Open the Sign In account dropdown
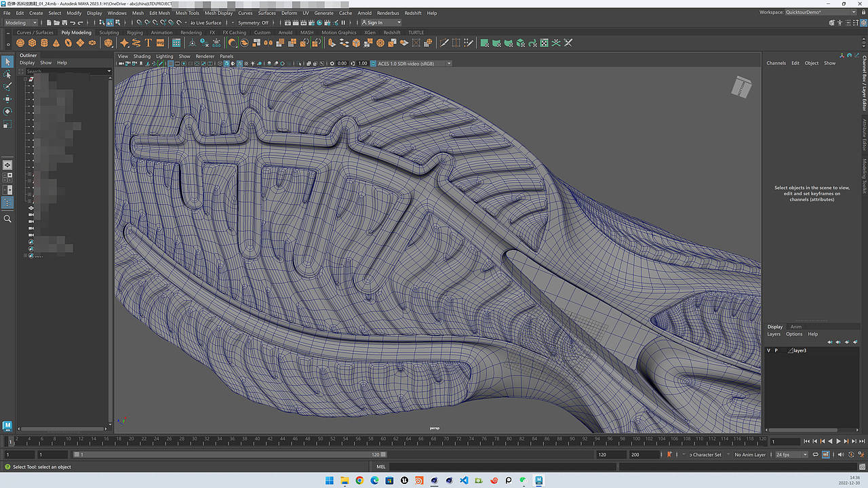Viewport: 868px width, 488px height. click(x=380, y=22)
